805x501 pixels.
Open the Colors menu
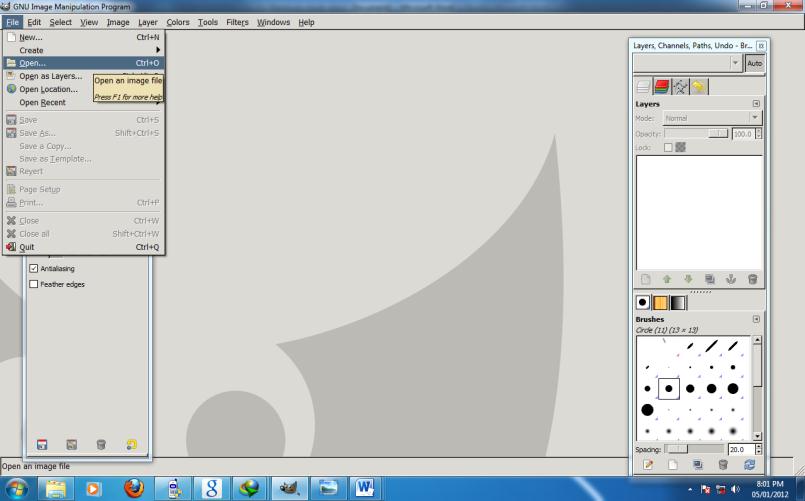click(178, 22)
